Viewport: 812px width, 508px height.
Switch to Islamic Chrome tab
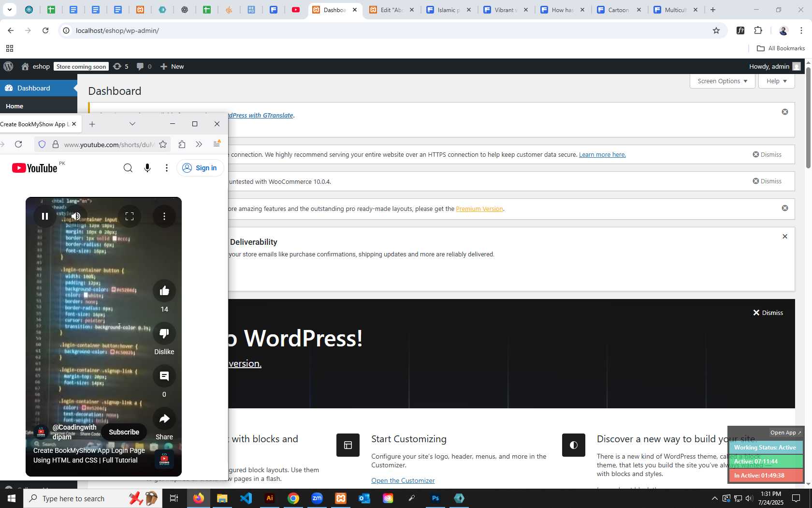[449, 10]
